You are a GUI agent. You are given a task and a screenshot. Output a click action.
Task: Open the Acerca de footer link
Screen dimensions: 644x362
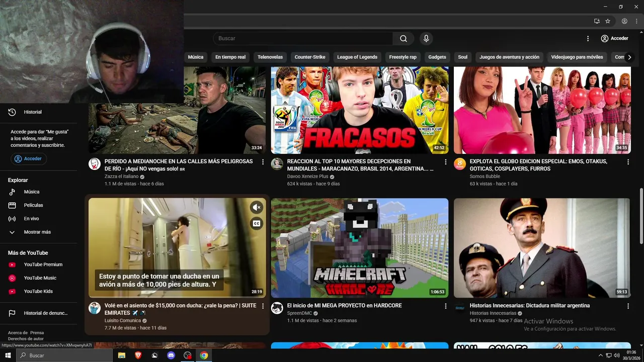point(18,333)
